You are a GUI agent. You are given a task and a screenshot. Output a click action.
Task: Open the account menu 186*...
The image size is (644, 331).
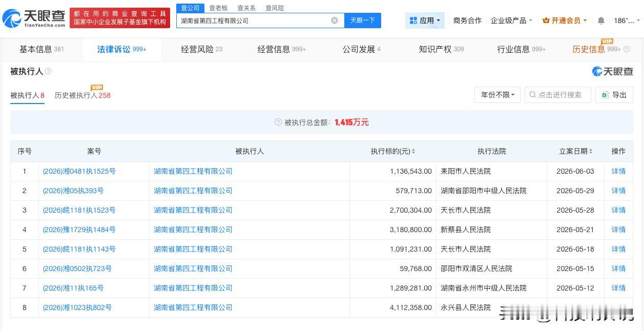[627, 20]
